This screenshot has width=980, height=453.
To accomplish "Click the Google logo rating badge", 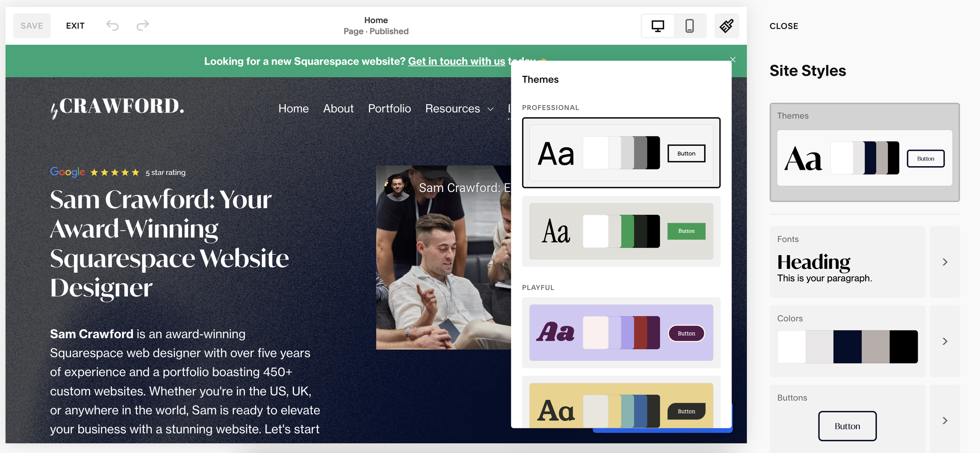I will pos(67,172).
